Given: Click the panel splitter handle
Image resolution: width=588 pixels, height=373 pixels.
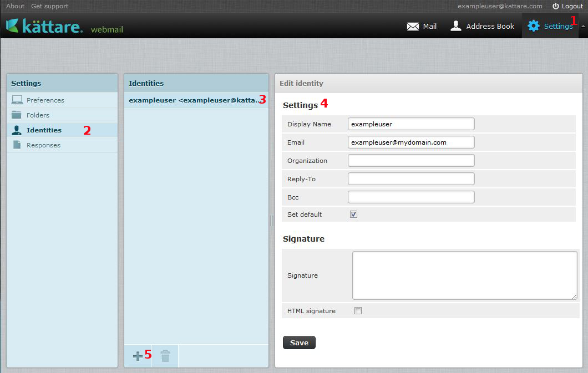Looking at the screenshot, I should 272,221.
